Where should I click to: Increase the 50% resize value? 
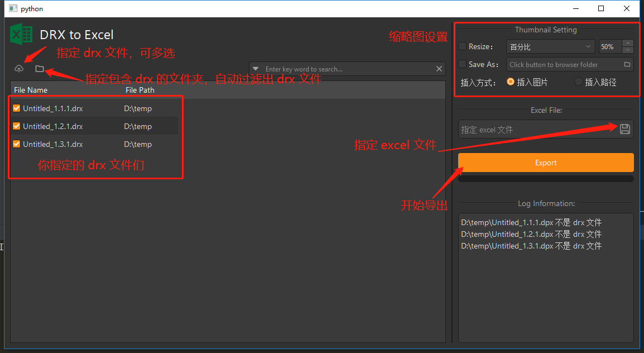[x=628, y=43]
